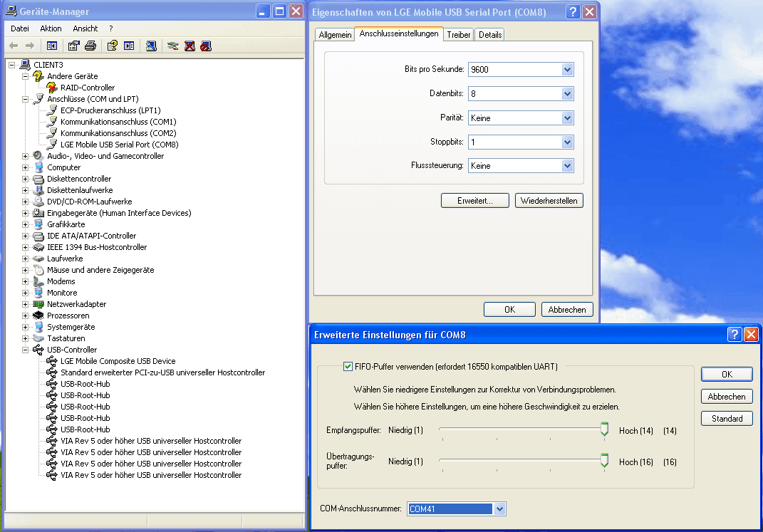Click the Tastaturen category icon
Screen dimensions: 763x532
(x=38, y=338)
